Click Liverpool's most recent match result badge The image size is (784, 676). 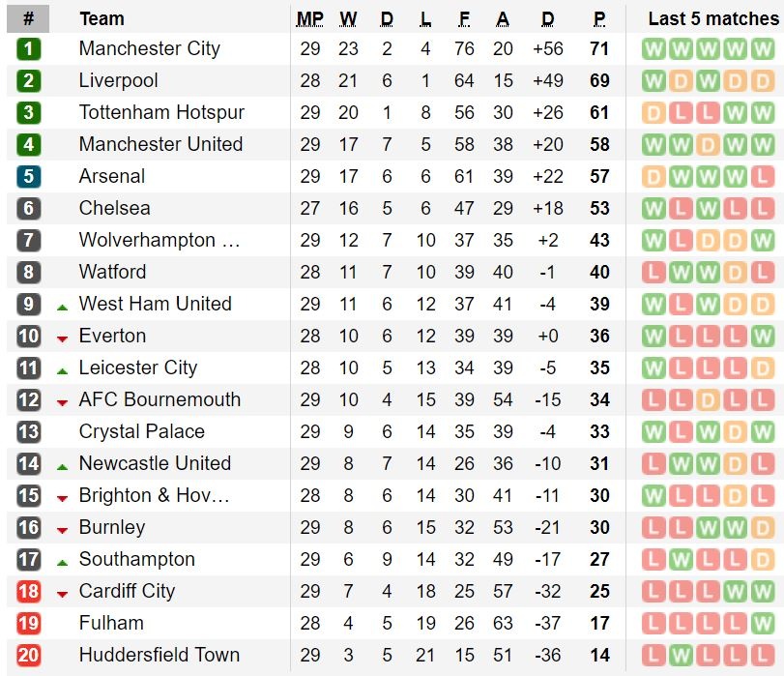tap(763, 81)
